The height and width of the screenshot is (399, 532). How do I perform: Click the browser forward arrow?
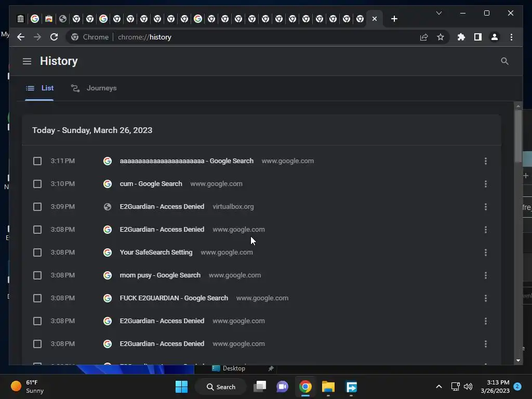coord(37,37)
